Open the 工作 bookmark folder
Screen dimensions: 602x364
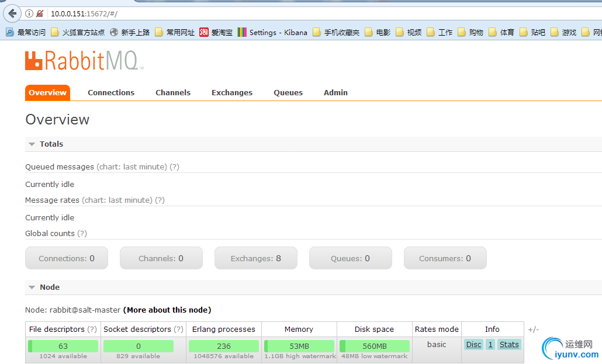[x=440, y=32]
